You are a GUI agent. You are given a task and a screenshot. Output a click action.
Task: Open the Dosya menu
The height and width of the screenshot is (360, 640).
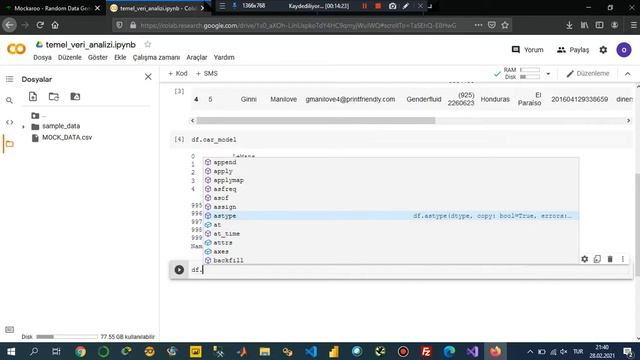coord(42,58)
